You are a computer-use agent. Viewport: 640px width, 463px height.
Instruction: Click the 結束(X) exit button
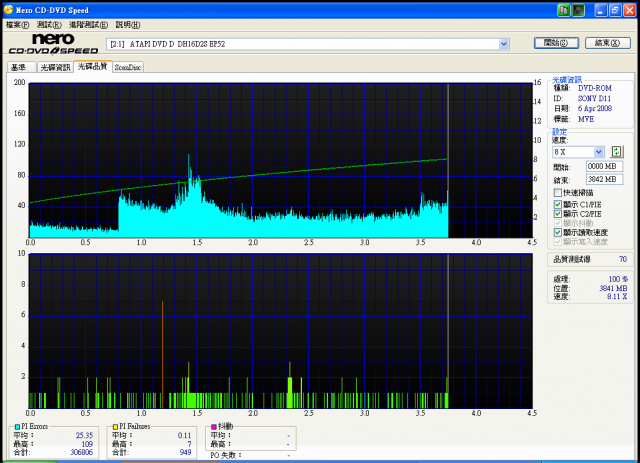608,43
